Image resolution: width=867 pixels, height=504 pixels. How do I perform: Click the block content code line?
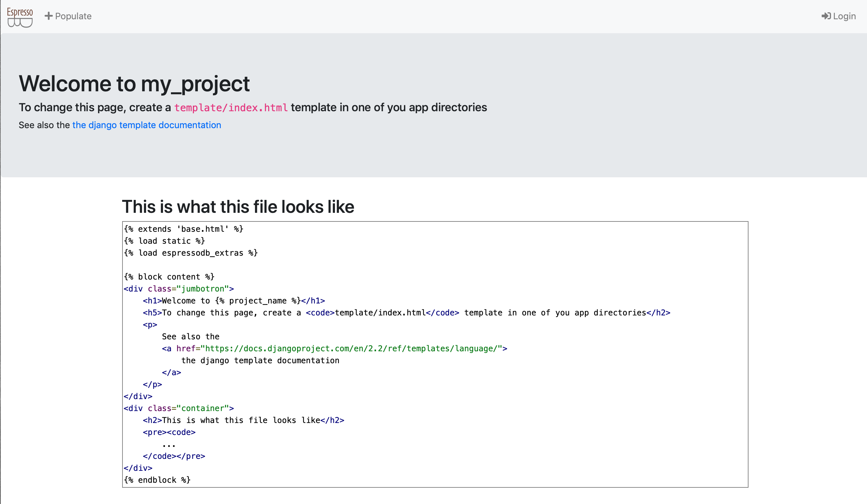pyautogui.click(x=169, y=277)
